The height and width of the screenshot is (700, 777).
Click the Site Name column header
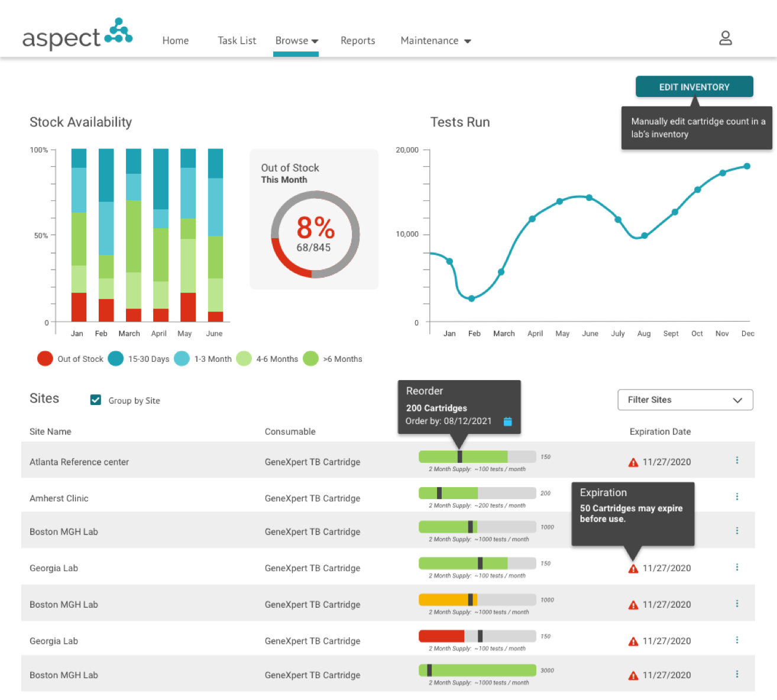click(50, 432)
